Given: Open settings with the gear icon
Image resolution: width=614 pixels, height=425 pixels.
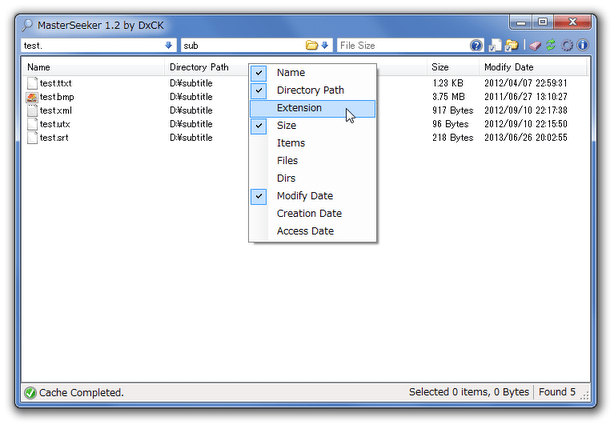Looking at the screenshot, I should coord(567,45).
